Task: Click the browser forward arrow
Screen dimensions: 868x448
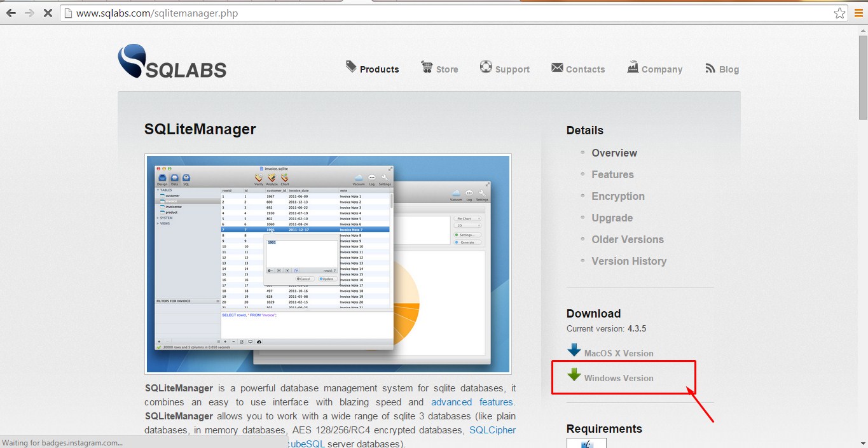Action: 29,13
